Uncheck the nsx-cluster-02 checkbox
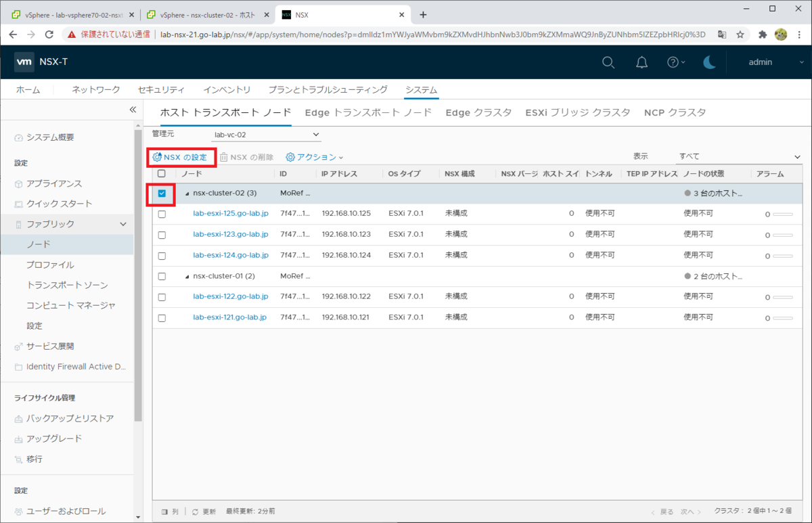812x523 pixels. click(162, 194)
